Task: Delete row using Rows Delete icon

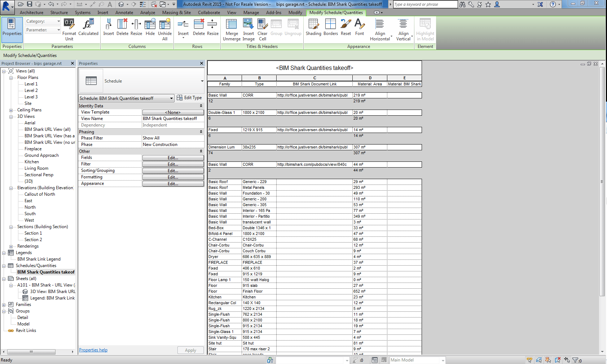Action: pyautogui.click(x=199, y=27)
